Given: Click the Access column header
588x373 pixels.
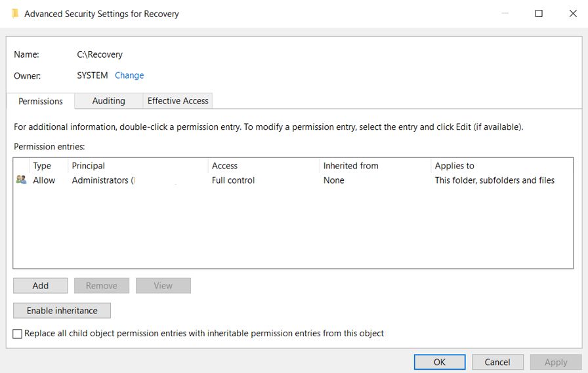Looking at the screenshot, I should click(224, 166).
